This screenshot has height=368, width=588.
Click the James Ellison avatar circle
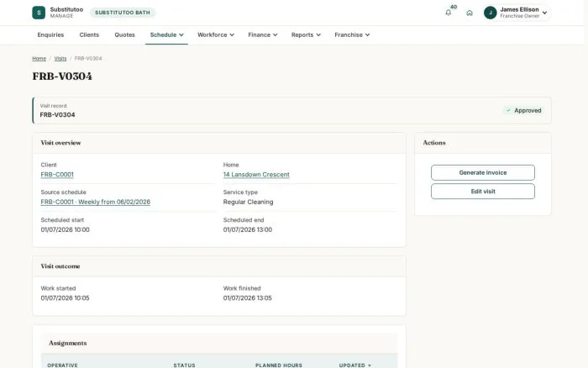click(490, 13)
